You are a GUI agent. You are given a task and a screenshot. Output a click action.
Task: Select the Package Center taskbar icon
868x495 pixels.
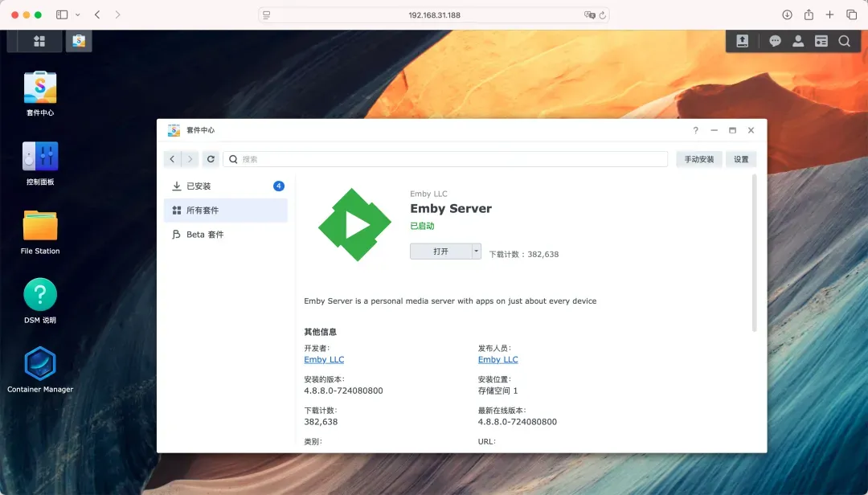[79, 41]
